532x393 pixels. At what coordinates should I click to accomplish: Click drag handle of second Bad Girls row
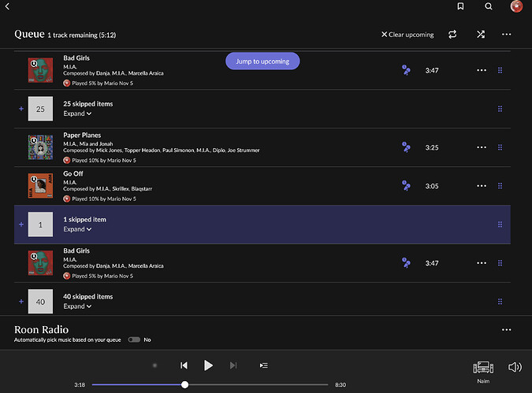500,263
